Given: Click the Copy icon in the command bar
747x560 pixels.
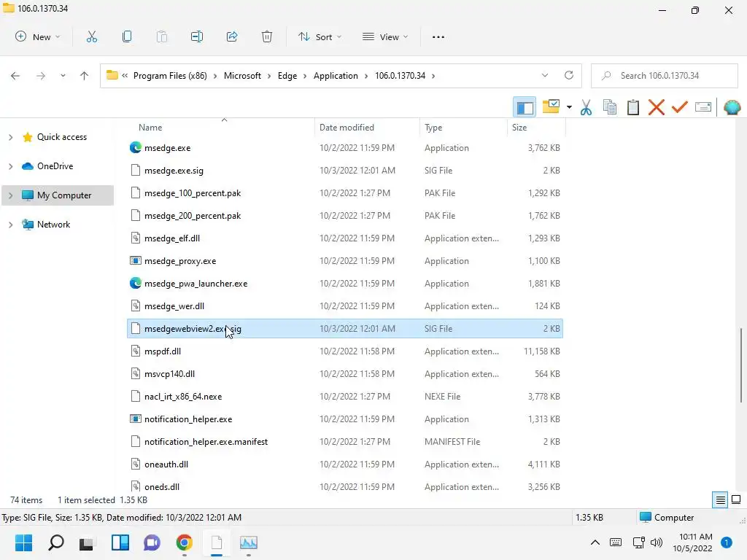Looking at the screenshot, I should (x=127, y=36).
